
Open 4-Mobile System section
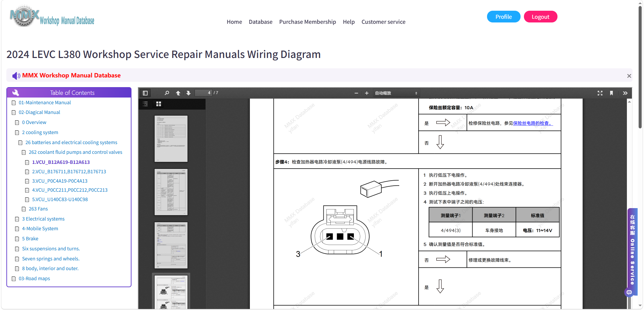(40, 229)
